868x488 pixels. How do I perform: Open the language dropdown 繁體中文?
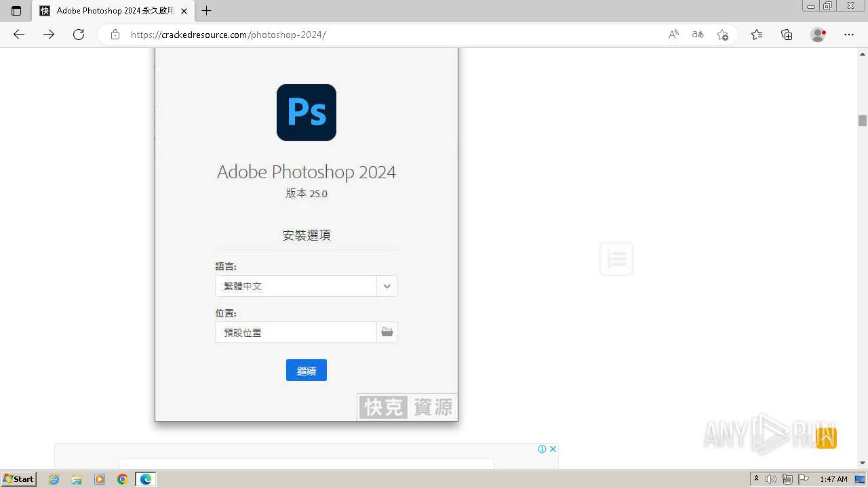coord(307,286)
